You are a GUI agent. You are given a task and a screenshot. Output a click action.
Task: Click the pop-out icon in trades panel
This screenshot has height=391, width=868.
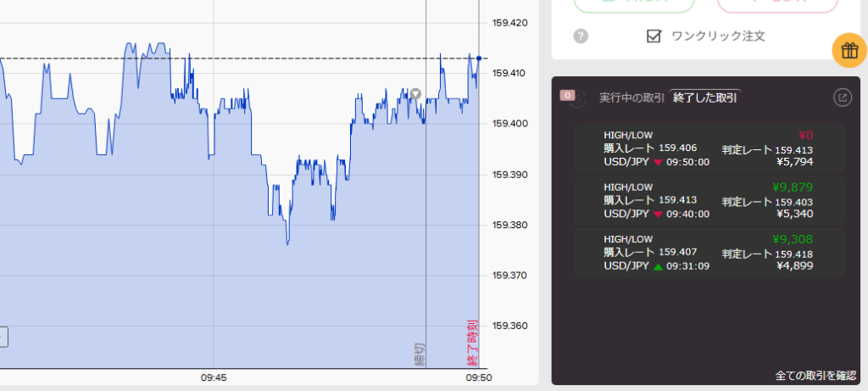(x=842, y=98)
